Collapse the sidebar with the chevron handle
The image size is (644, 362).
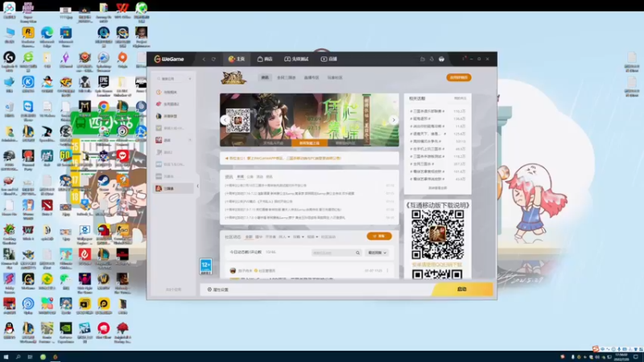click(x=197, y=186)
